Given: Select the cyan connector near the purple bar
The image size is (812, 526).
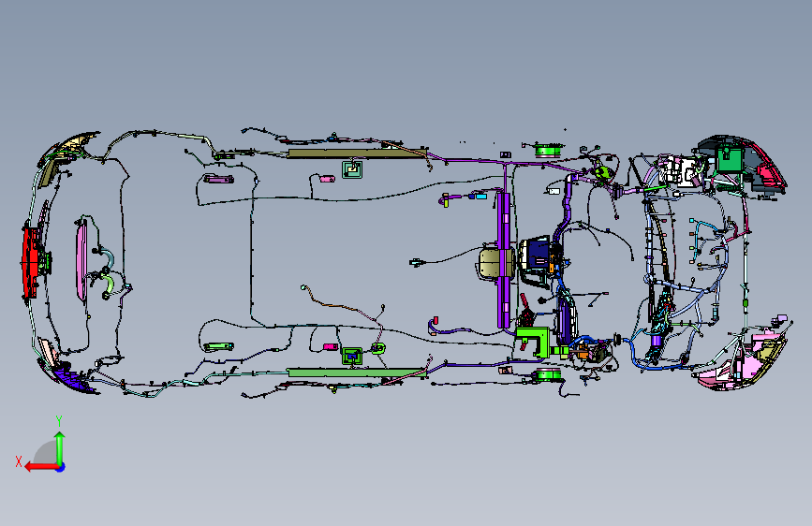Looking at the screenshot, I should point(480,197).
